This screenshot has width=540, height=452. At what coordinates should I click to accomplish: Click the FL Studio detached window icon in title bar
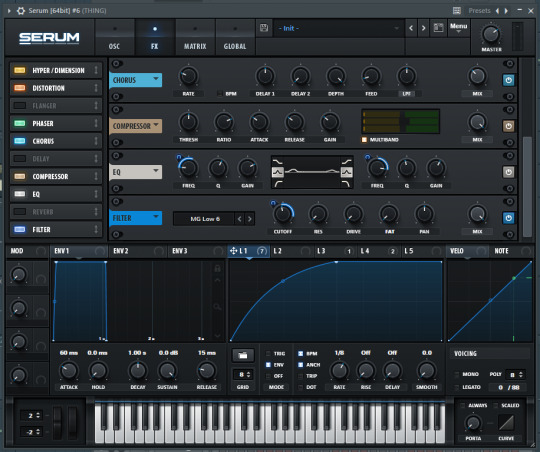coord(457,11)
